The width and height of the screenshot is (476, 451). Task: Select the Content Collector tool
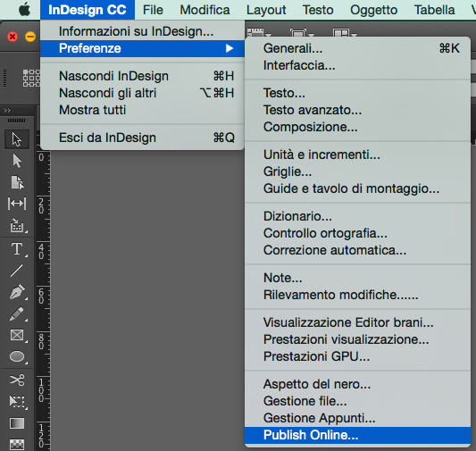17,225
